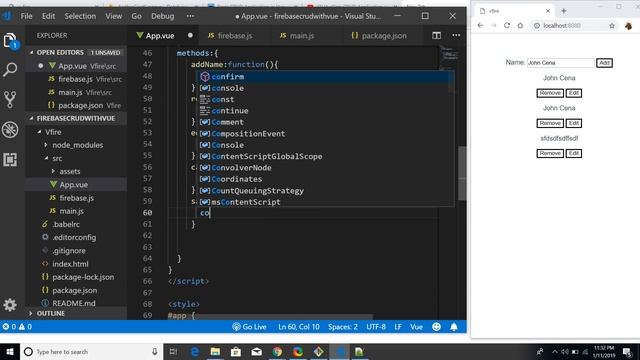
Task: Choose the continue autocomplete suggestion
Action: [x=326, y=111]
